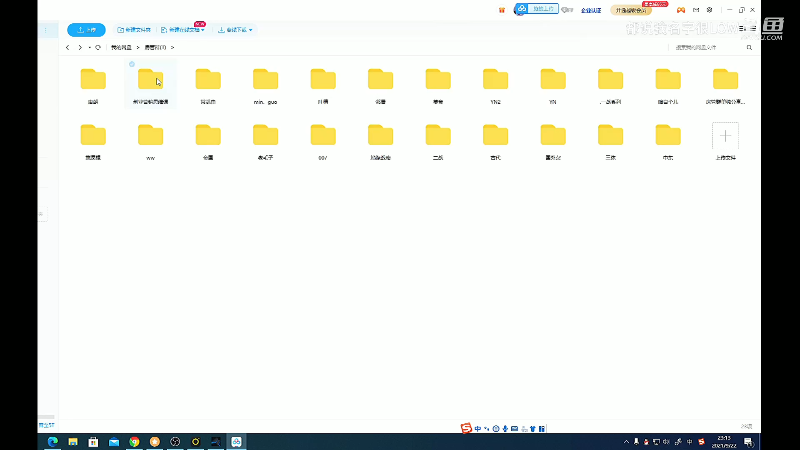Switch to OBS Studio in the taskbar
This screenshot has height=450, width=800.
click(175, 442)
